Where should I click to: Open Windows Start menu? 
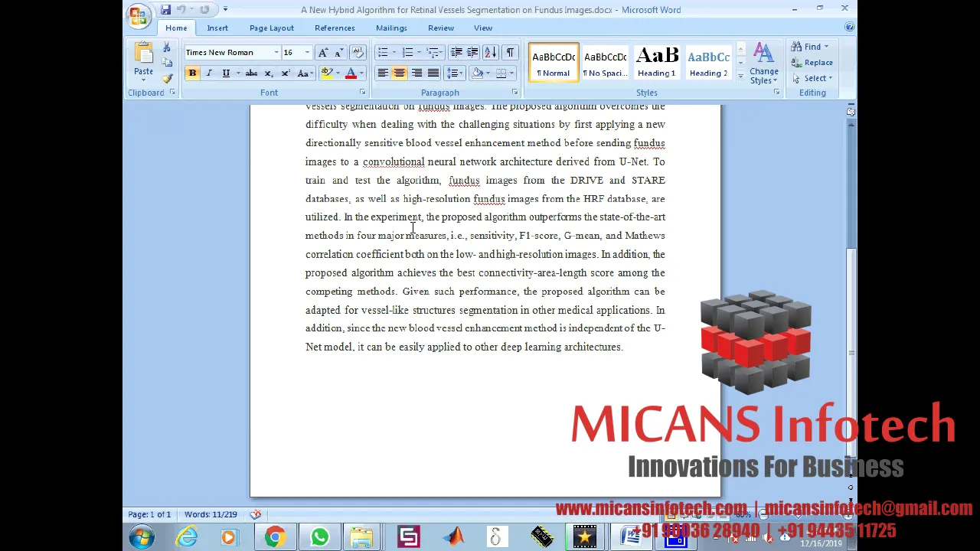(x=142, y=538)
